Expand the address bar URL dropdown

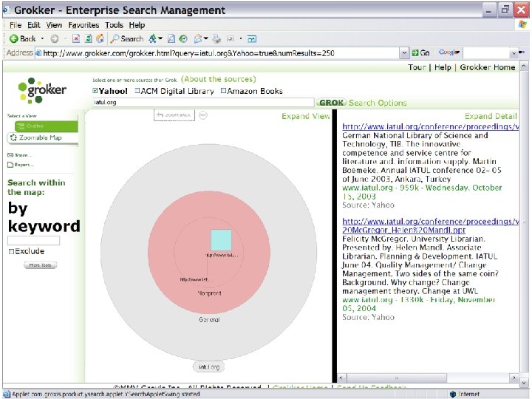pyautogui.click(x=404, y=53)
